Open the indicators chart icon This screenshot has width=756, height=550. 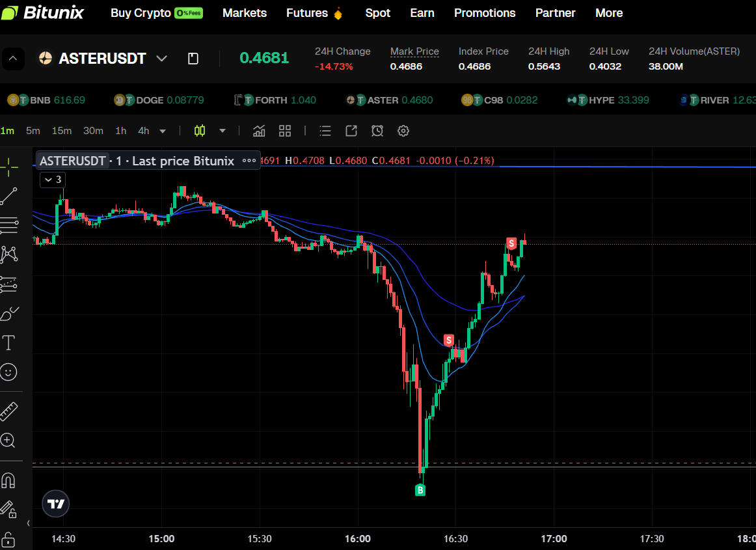(x=260, y=131)
